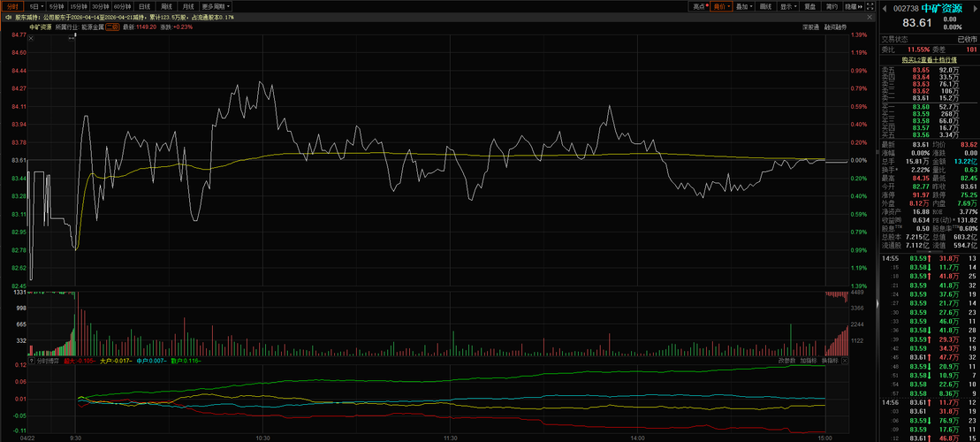This screenshot has width=980, height=442.
Task: Click the fullscreen expand icon
Action: (870, 6)
